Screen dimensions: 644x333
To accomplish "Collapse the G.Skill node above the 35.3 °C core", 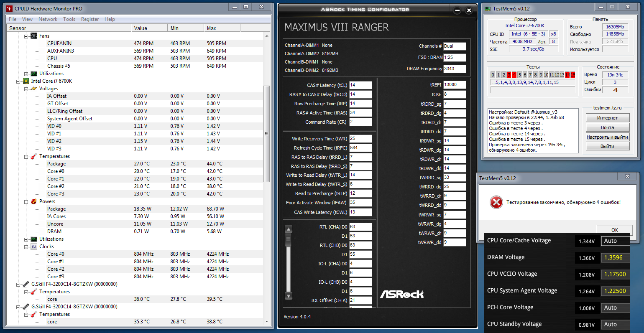I will 18,307.
